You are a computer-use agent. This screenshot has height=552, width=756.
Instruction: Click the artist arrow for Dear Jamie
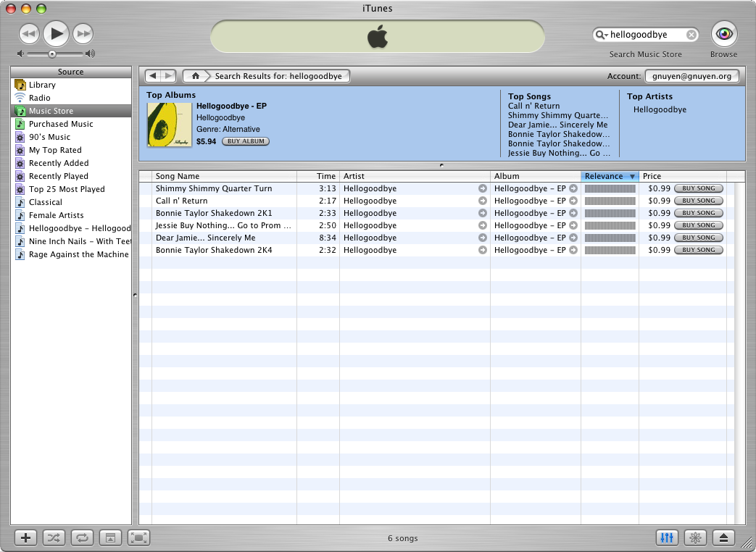pos(482,238)
